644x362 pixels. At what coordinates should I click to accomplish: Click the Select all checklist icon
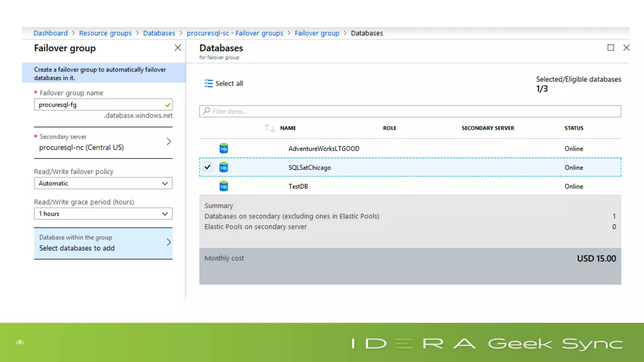point(208,83)
